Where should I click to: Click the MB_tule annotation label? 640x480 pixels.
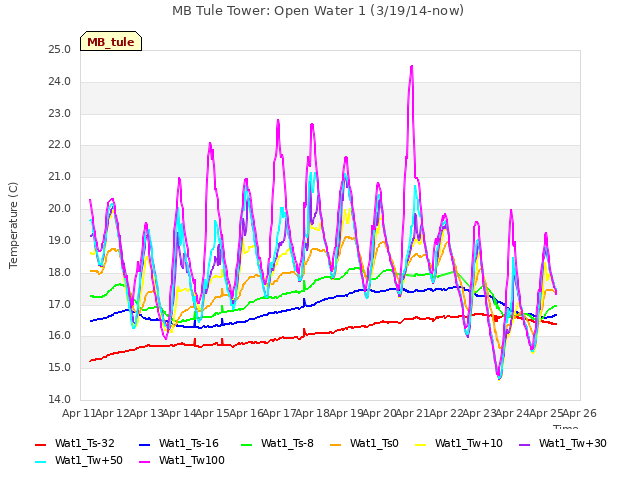111,41
